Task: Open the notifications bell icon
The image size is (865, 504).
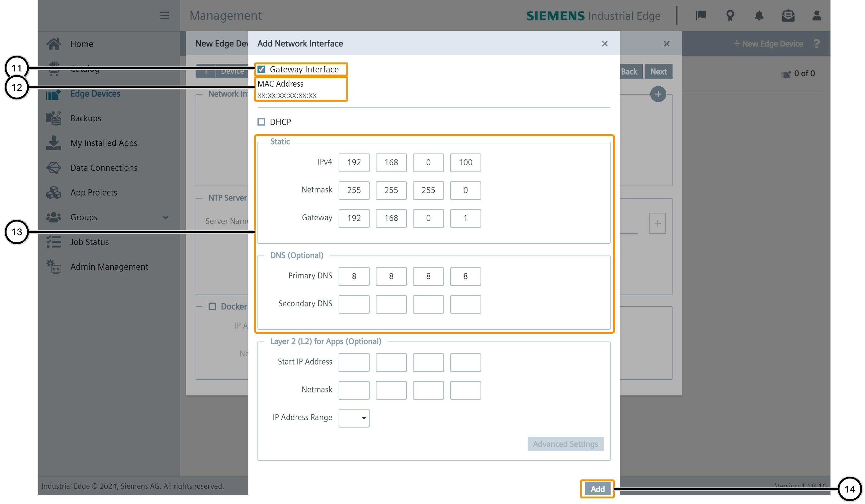Action: pos(759,16)
